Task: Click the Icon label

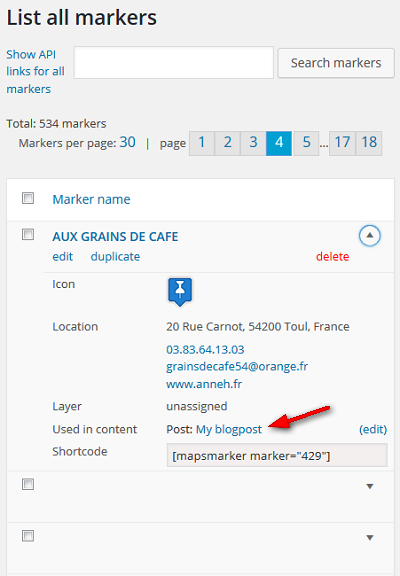Action: tap(64, 284)
